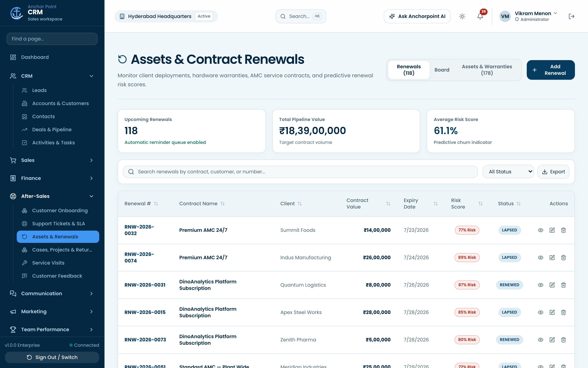
Task: View details of renewal RNW-2026-0032
Action: pos(540,230)
